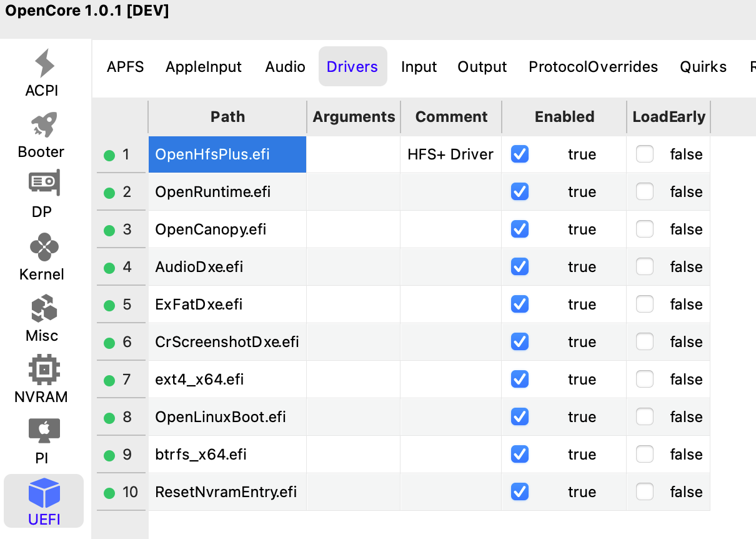This screenshot has height=539, width=756.
Task: Open the PI Apple monitor icon
Action: tap(43, 431)
